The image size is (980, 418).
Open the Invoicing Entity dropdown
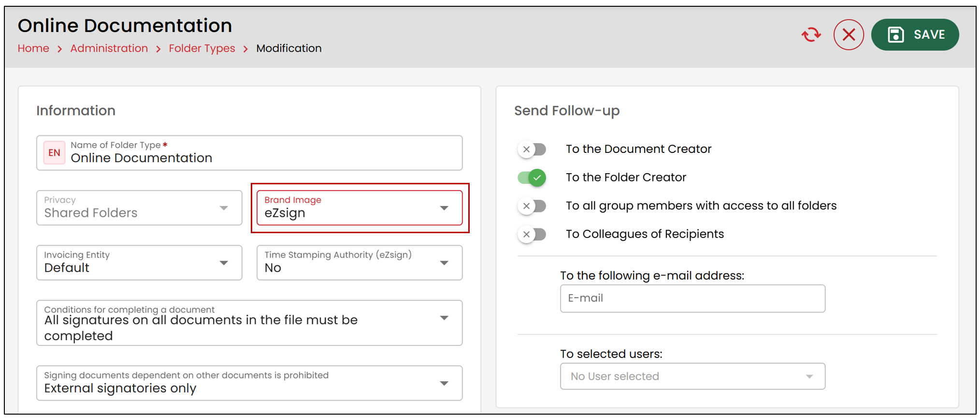pyautogui.click(x=139, y=263)
